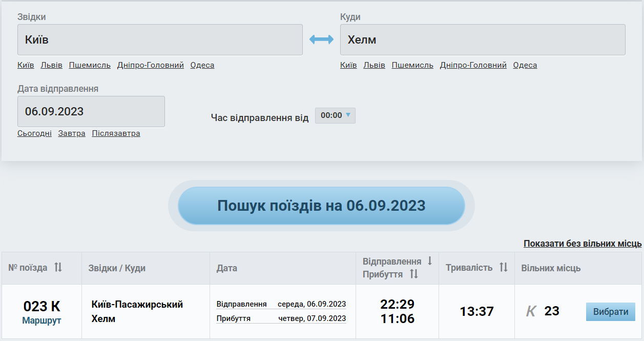Sort by arrival time using the Прибуття arrows
Screen dimensions: 644x341
414,274
